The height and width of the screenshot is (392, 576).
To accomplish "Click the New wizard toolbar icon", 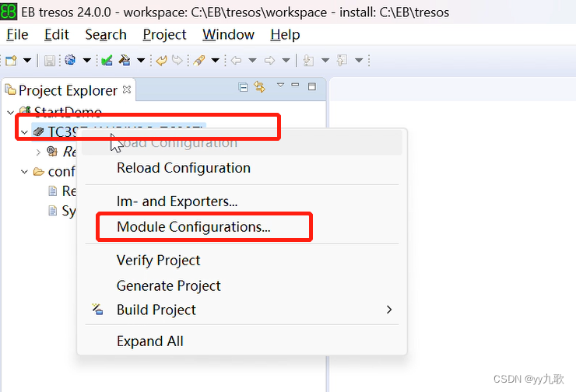I will (12, 60).
